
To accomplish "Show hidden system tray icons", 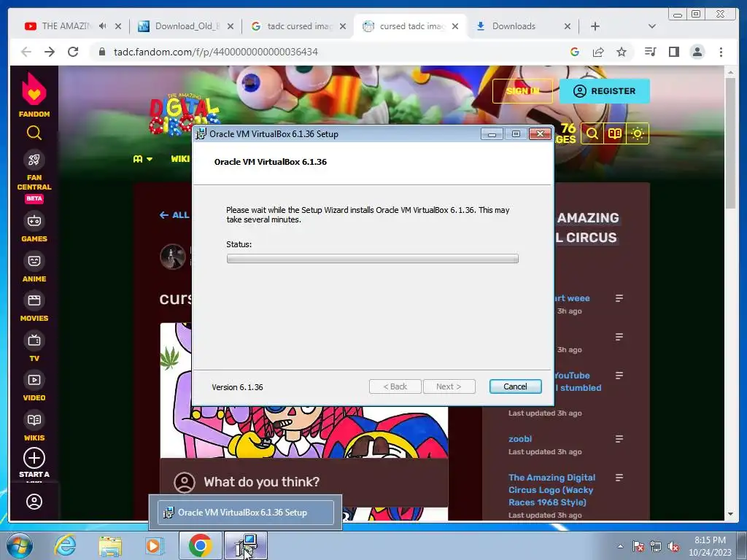I will 620,546.
